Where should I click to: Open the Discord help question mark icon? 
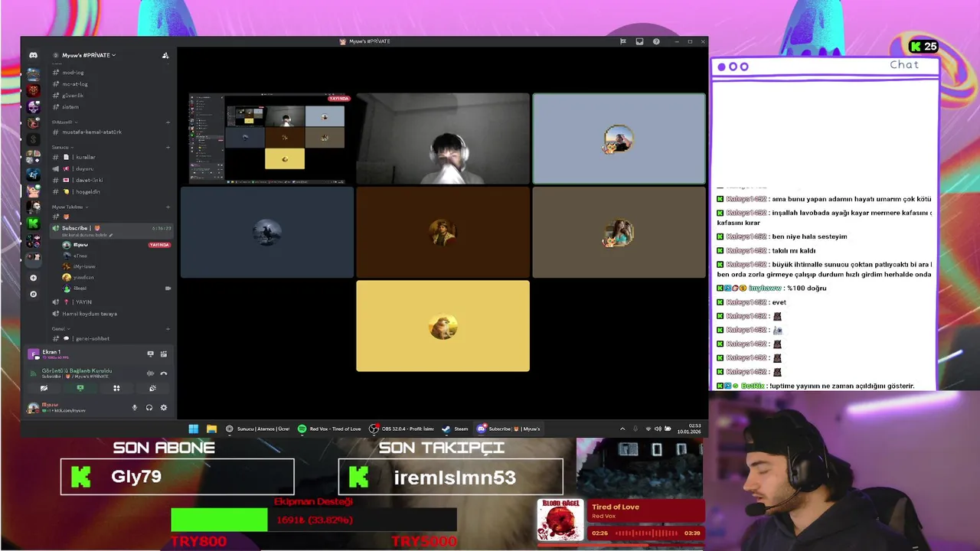click(x=656, y=41)
